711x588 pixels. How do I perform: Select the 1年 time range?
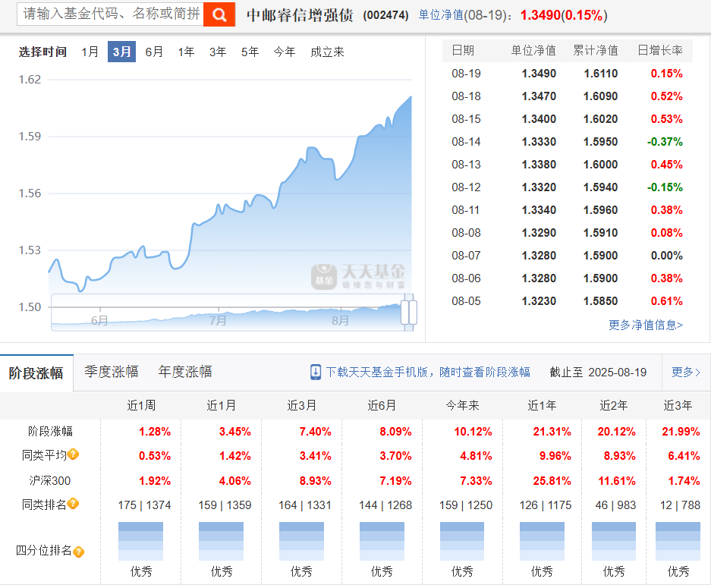186,52
